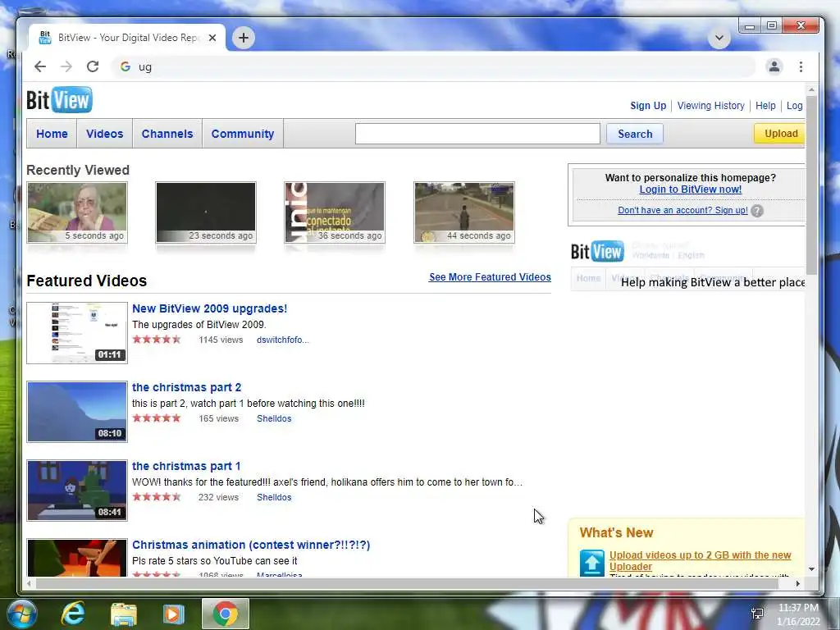Click the Sign Up link
The width and height of the screenshot is (840, 630).
click(x=648, y=106)
